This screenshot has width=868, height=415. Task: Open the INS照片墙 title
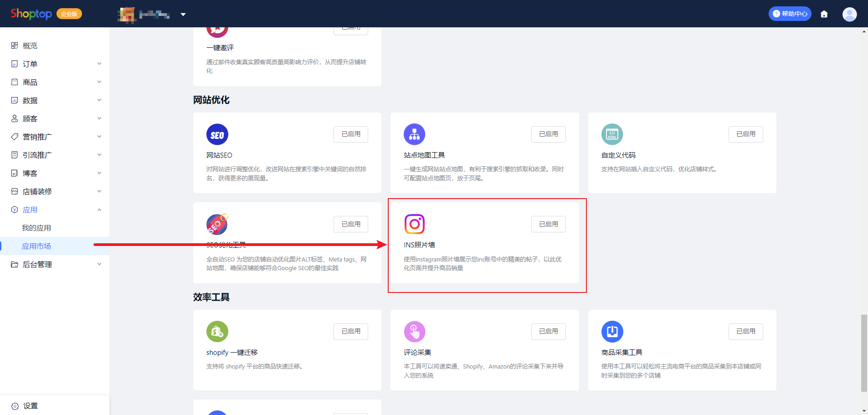419,245
